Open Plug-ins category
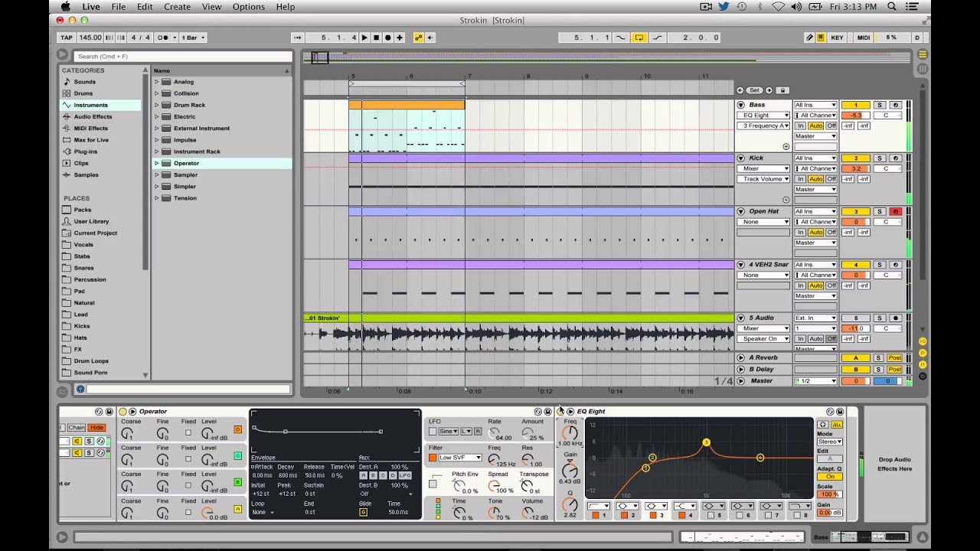The width and height of the screenshot is (980, 551). [x=85, y=152]
